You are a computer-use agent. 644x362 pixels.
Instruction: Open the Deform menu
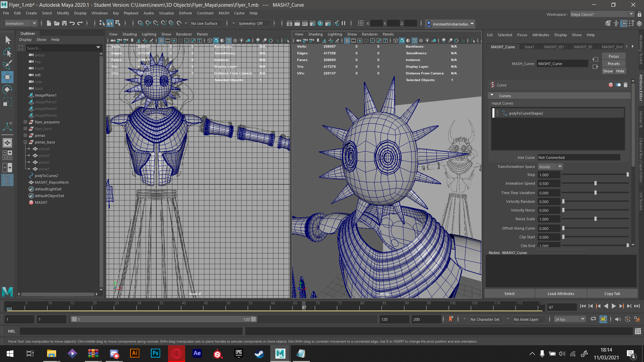coord(185,13)
